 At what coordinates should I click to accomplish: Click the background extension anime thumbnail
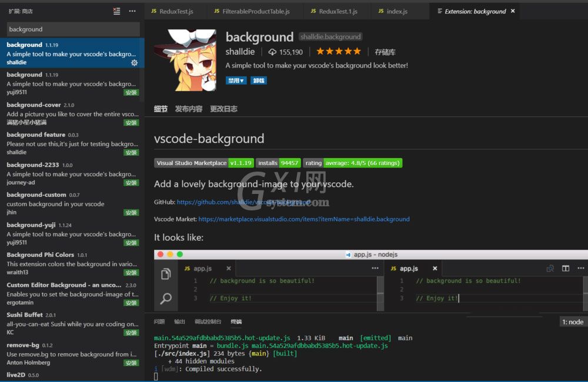point(185,60)
